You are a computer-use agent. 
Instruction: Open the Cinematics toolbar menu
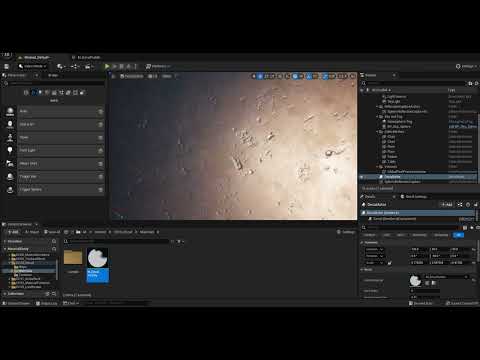[89, 67]
